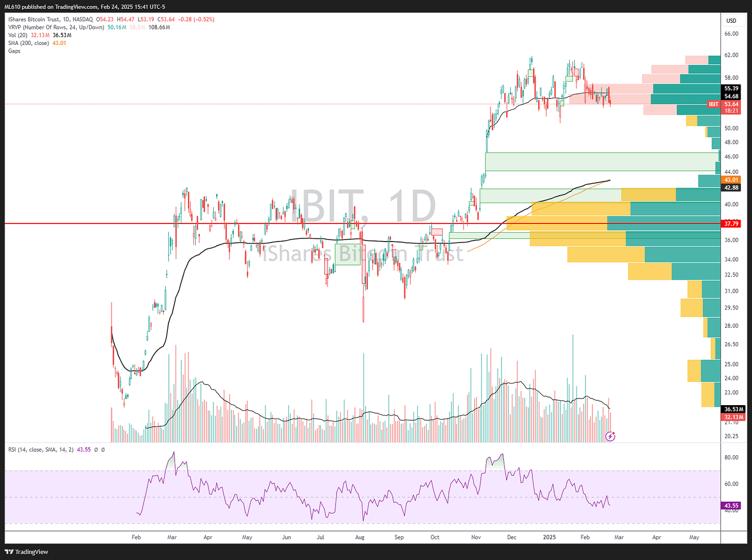
Task: Click the 60.00 tick on the RSI axis
Action: [x=731, y=484]
